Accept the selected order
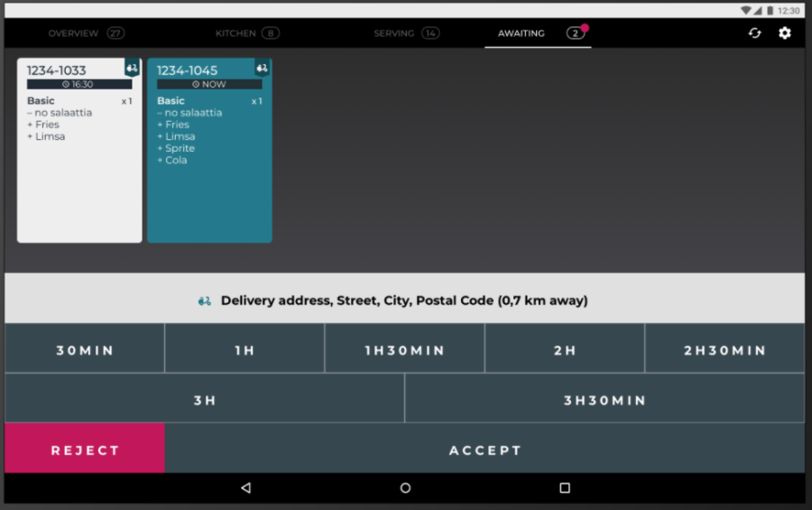The image size is (812, 510). coord(485,450)
